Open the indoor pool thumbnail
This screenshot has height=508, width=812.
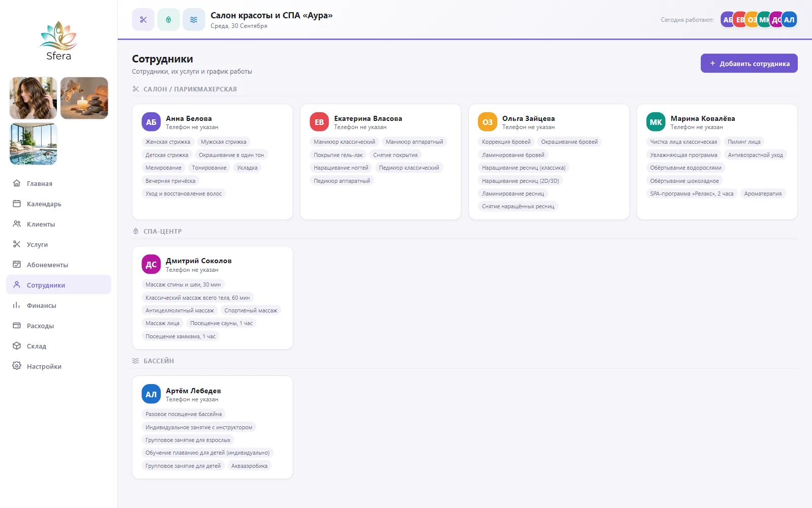[x=33, y=144]
